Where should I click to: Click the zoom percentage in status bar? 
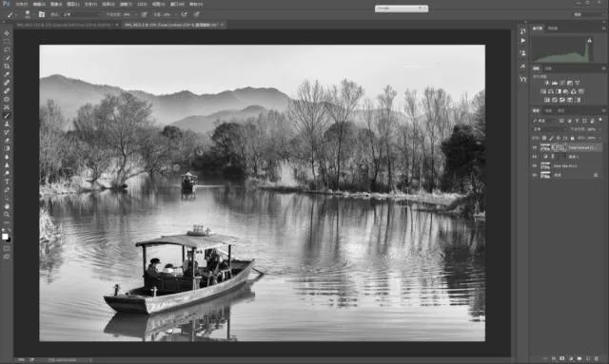[x=21, y=360]
